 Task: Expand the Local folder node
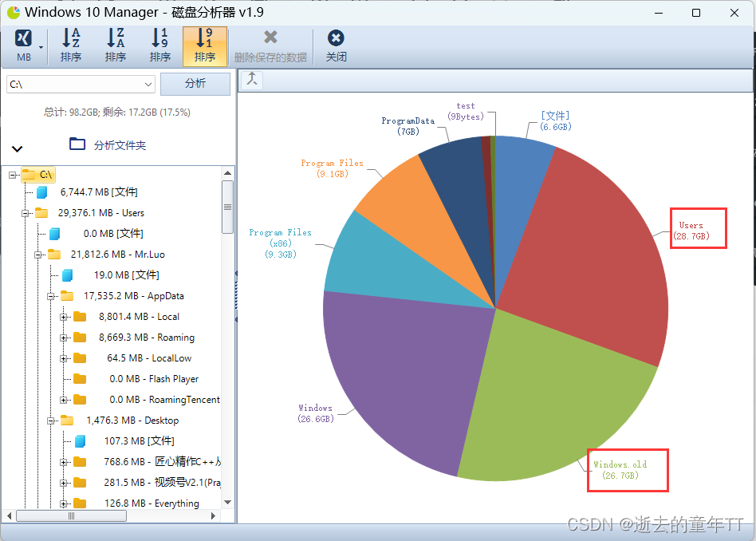pos(63,317)
